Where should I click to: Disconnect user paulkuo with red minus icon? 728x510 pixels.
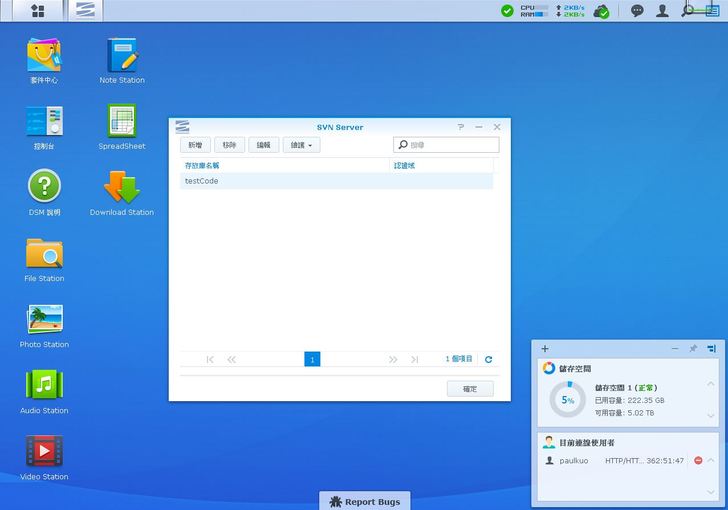click(x=698, y=461)
